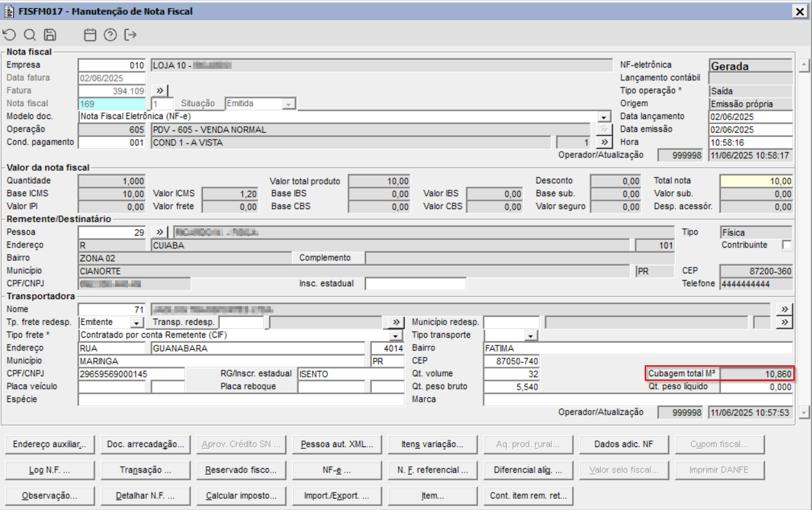Open the Tipo frete dropdown
The height and width of the screenshot is (510, 812).
396,336
